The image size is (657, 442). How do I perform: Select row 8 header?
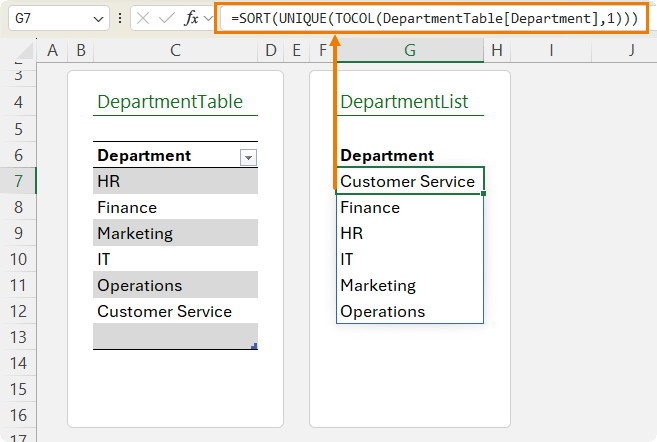click(18, 207)
